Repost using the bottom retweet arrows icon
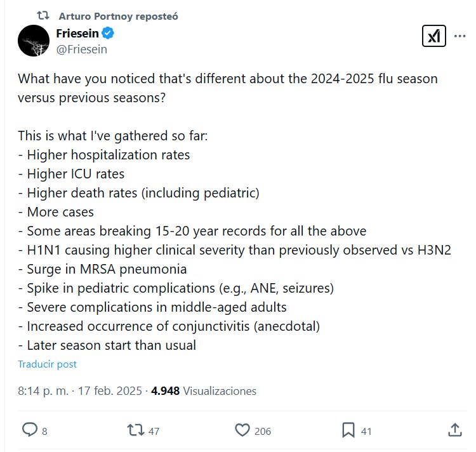The width and height of the screenshot is (476, 452). [135, 430]
